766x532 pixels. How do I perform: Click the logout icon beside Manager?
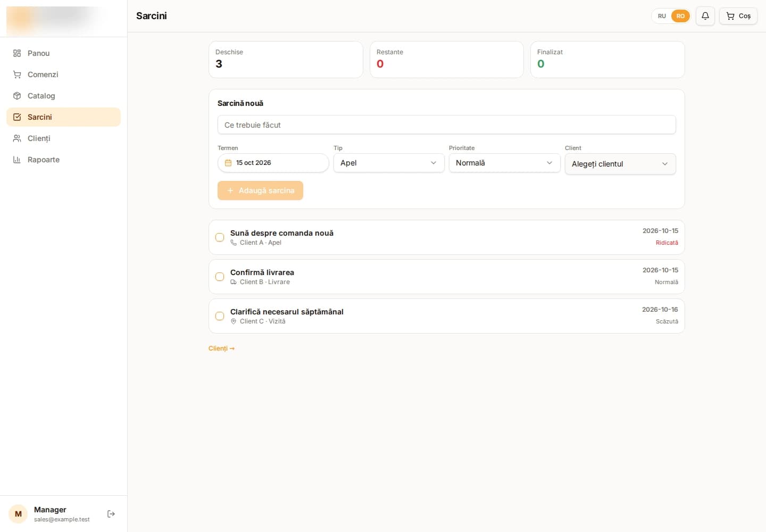click(x=111, y=514)
